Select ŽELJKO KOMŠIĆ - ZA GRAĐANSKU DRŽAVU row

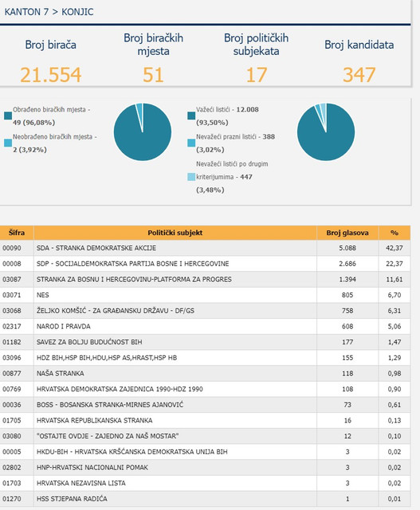205,311
